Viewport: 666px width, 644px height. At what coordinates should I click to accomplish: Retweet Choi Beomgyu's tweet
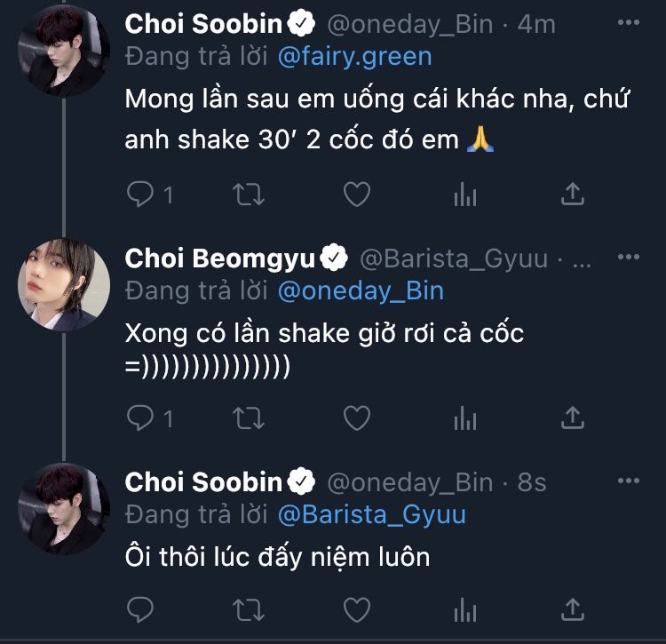coord(248,417)
